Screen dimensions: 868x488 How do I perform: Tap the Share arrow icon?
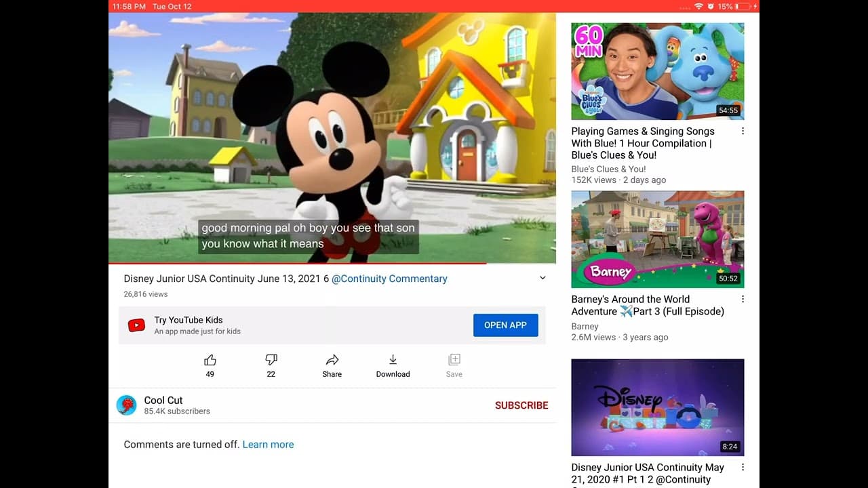[x=332, y=360]
